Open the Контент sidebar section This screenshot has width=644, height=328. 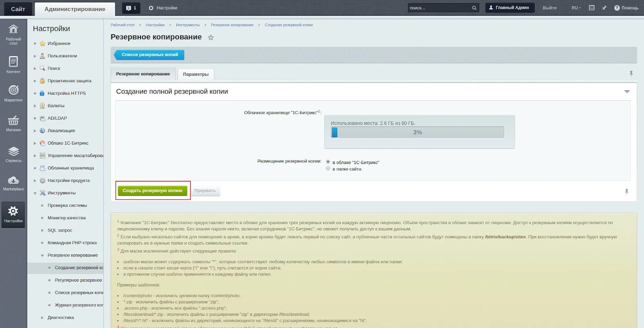pos(13,65)
